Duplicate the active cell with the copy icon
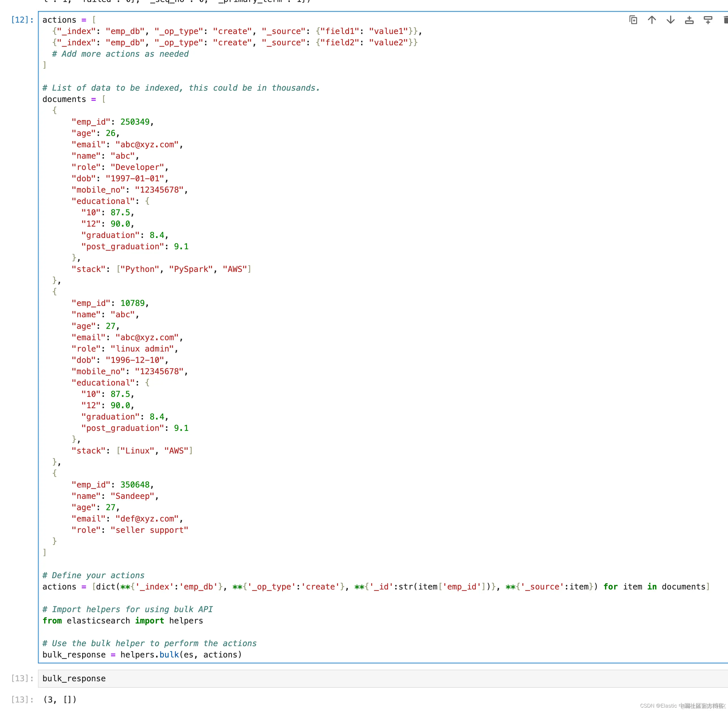This screenshot has width=728, height=711. click(x=633, y=20)
